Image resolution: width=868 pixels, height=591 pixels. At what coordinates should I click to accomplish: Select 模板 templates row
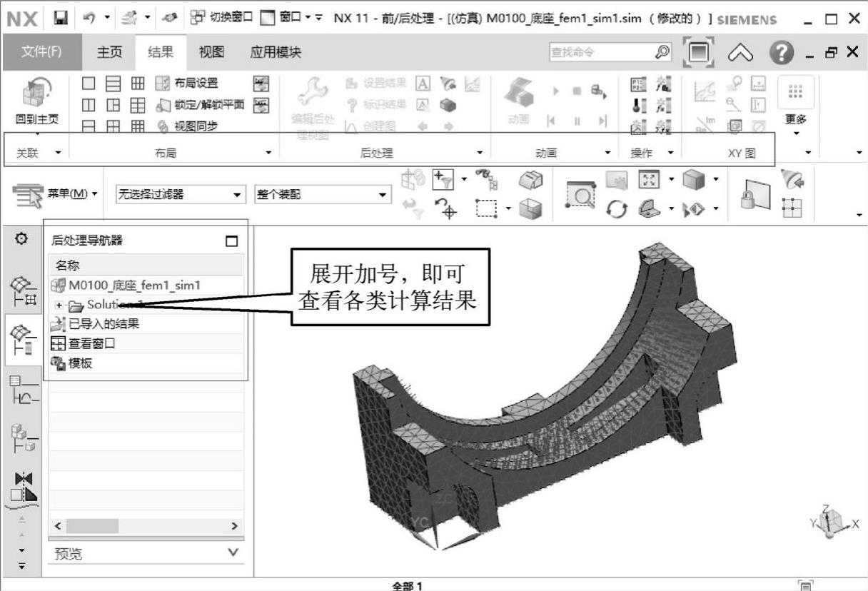[x=146, y=363]
